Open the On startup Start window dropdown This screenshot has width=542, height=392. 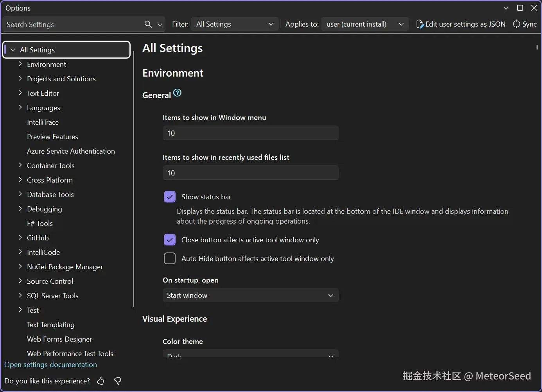point(250,295)
